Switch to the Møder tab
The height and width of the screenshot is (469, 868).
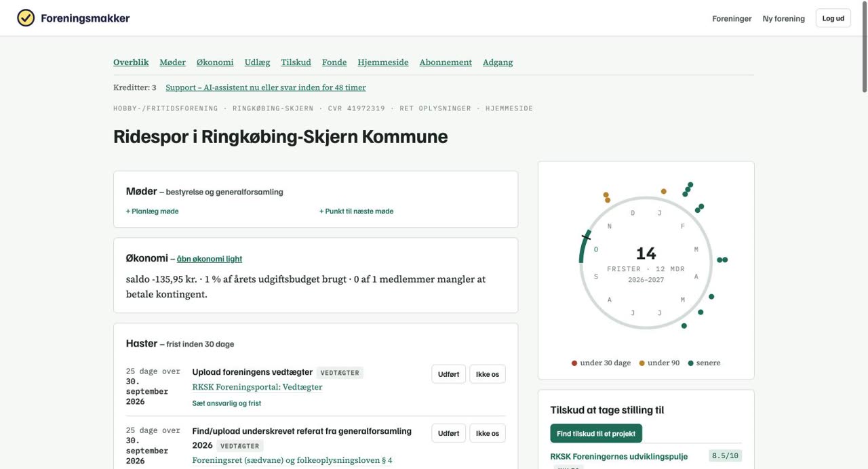click(172, 62)
